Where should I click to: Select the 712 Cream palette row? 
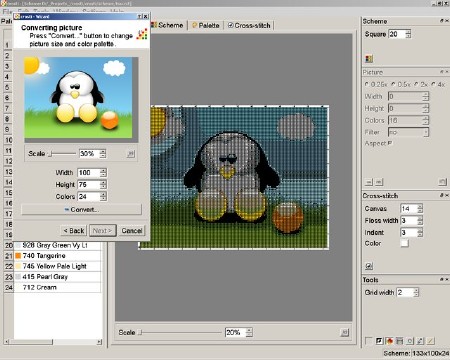point(57,287)
